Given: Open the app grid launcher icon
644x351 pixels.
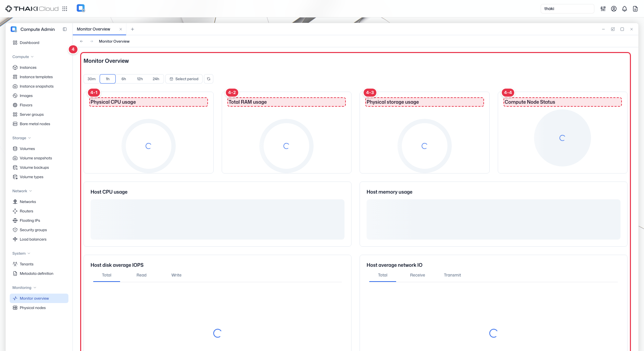Looking at the screenshot, I should (x=65, y=9).
